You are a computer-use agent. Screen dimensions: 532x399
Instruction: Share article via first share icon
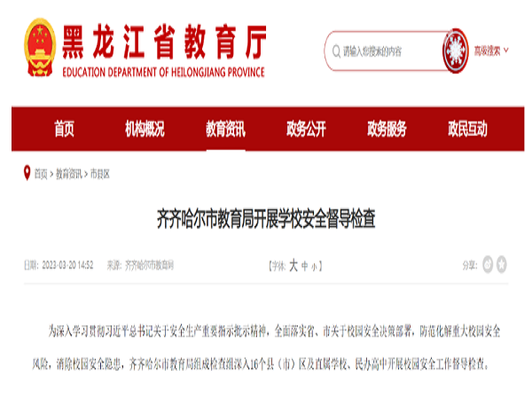pos(487,264)
